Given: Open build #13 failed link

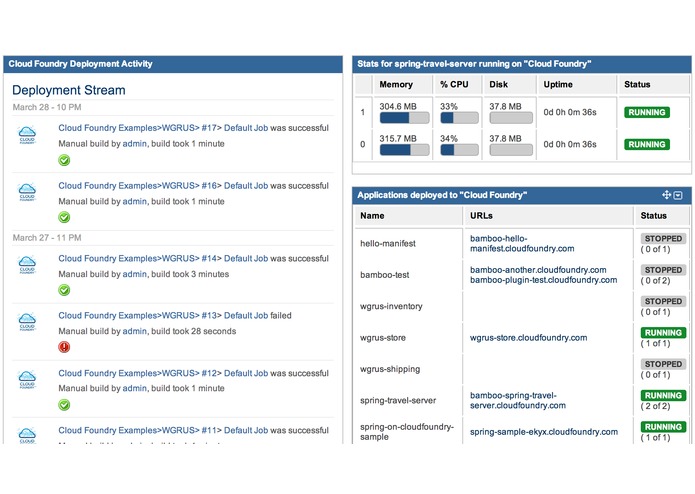Looking at the screenshot, I should [x=209, y=315].
